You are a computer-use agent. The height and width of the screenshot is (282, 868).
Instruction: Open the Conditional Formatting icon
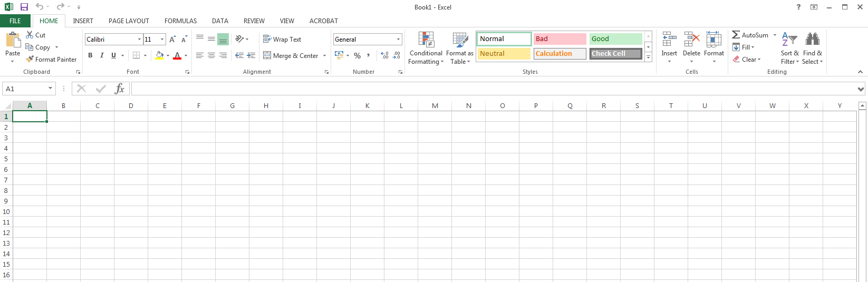[426, 40]
